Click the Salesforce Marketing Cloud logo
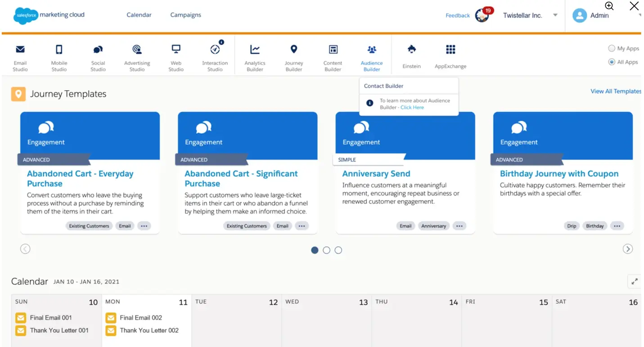This screenshot has height=347, width=644. pyautogui.click(x=49, y=15)
